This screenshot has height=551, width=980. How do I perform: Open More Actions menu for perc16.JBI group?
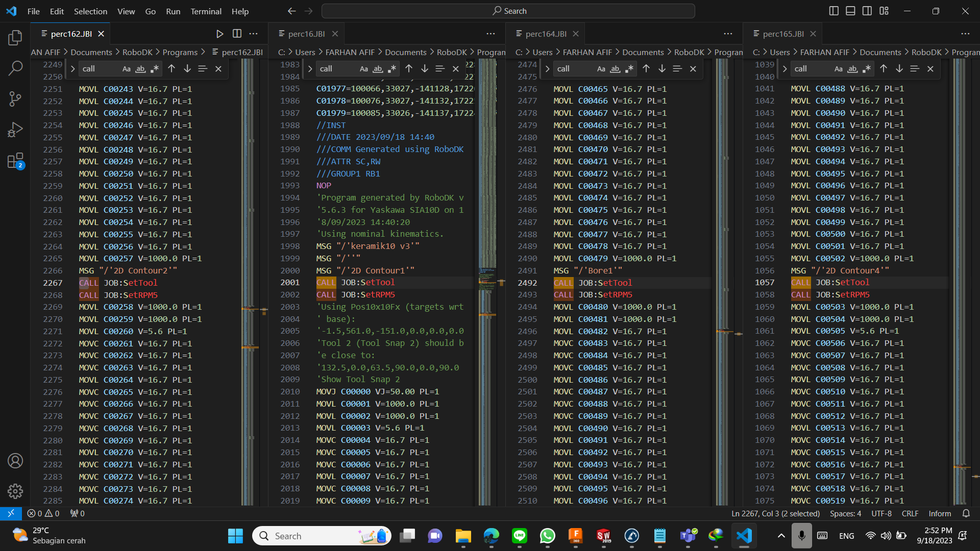(x=491, y=34)
